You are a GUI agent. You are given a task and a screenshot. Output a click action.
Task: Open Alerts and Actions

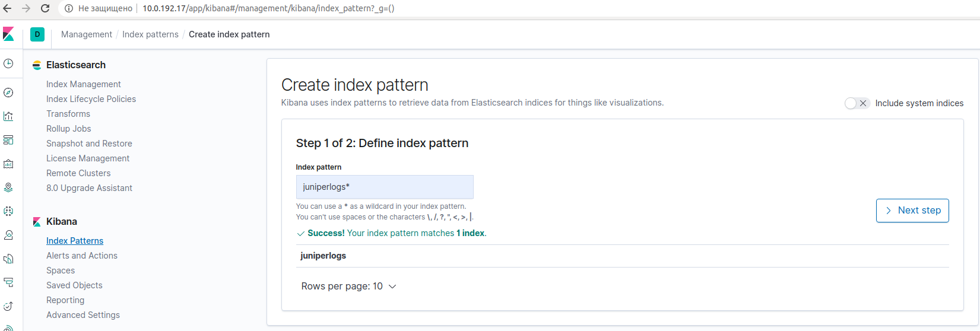(x=82, y=256)
